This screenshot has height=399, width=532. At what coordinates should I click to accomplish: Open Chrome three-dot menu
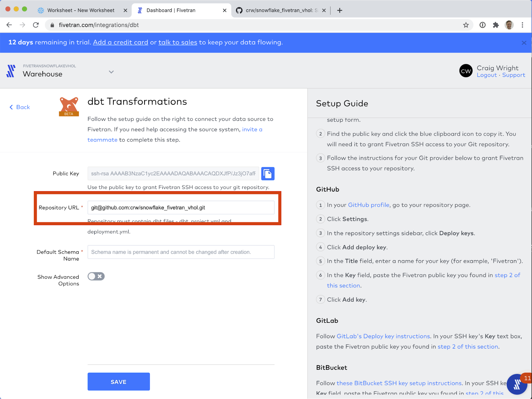pyautogui.click(x=522, y=25)
